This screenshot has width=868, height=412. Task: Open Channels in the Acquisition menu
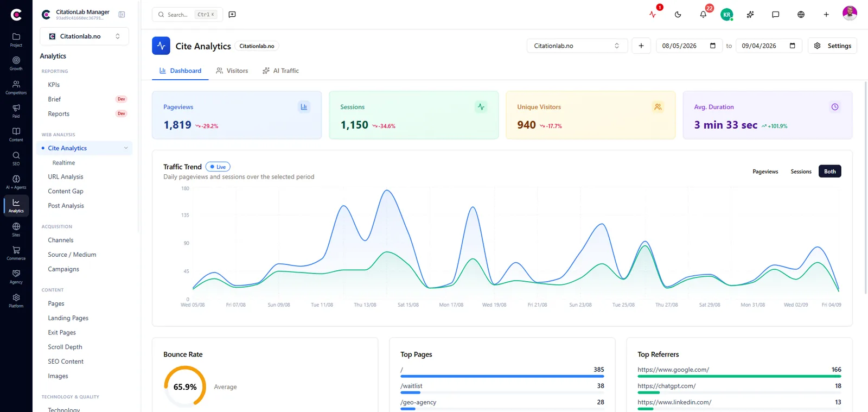pyautogui.click(x=60, y=240)
